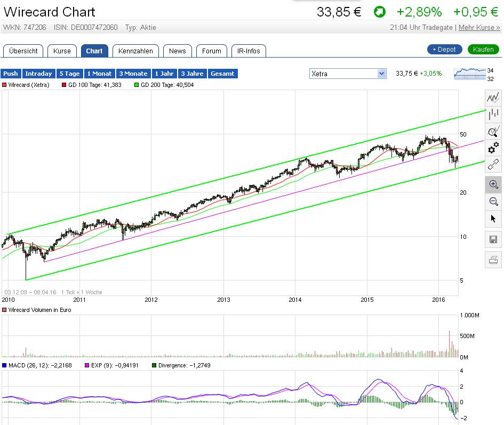Switch to the Kennzahlen tab
The height and width of the screenshot is (425, 504).
pos(136,51)
